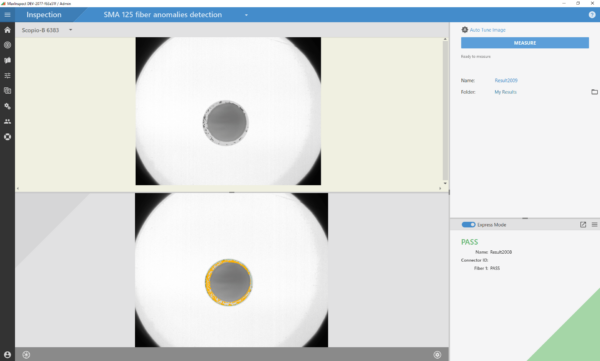Open the My Results folder link
600x361 pixels.
[x=505, y=92]
